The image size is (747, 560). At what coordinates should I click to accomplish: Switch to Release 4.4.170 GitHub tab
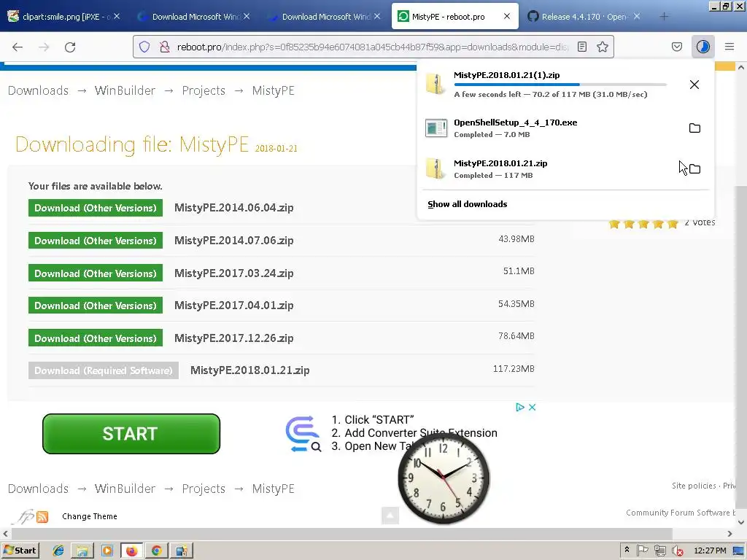(584, 17)
